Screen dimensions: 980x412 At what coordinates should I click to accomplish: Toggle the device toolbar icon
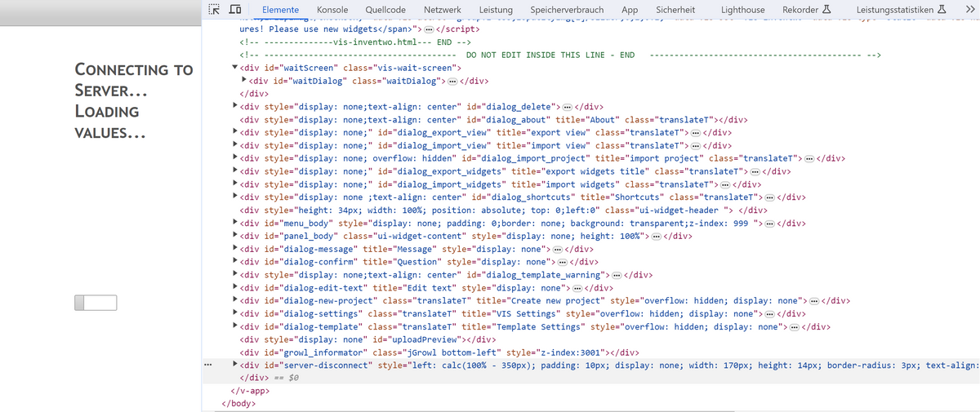tap(235, 10)
